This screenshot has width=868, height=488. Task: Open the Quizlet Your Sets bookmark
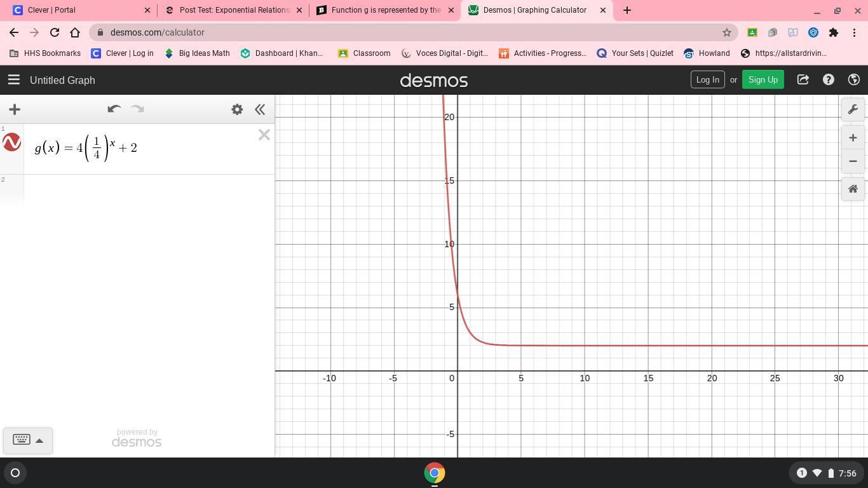click(635, 53)
